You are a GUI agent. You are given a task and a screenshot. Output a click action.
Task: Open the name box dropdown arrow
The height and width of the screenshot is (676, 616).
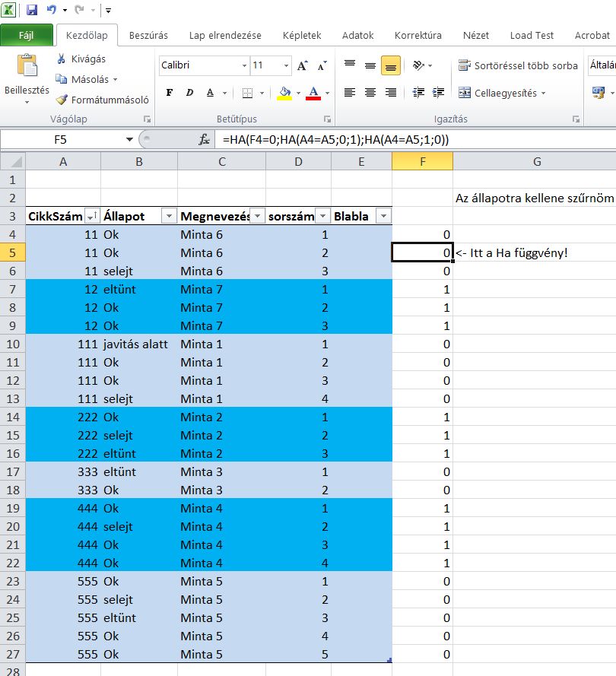pyautogui.click(x=129, y=140)
